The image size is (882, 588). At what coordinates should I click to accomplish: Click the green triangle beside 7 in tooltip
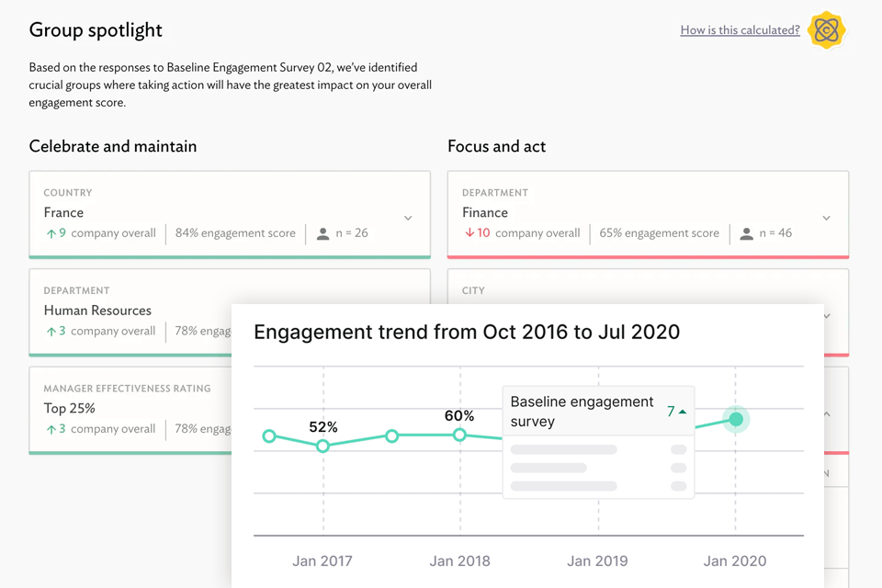point(683,412)
